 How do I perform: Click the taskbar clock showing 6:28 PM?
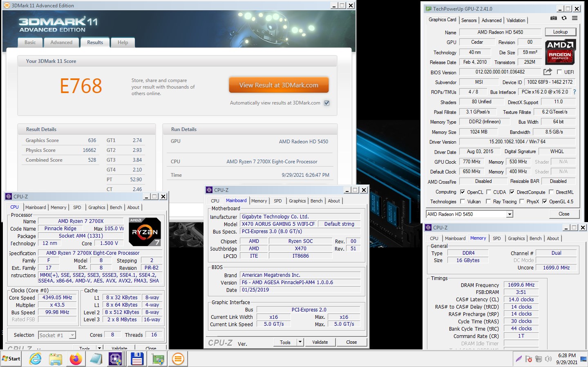[x=567, y=356]
